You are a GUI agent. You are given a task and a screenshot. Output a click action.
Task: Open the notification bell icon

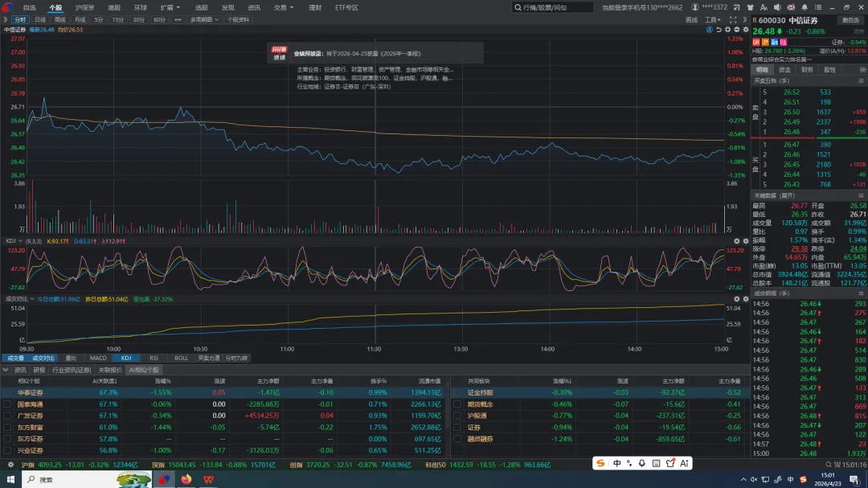pos(805,7)
